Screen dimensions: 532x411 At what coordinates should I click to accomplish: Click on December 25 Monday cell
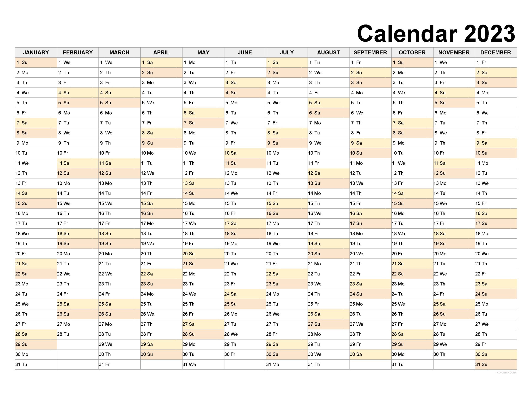499,307
